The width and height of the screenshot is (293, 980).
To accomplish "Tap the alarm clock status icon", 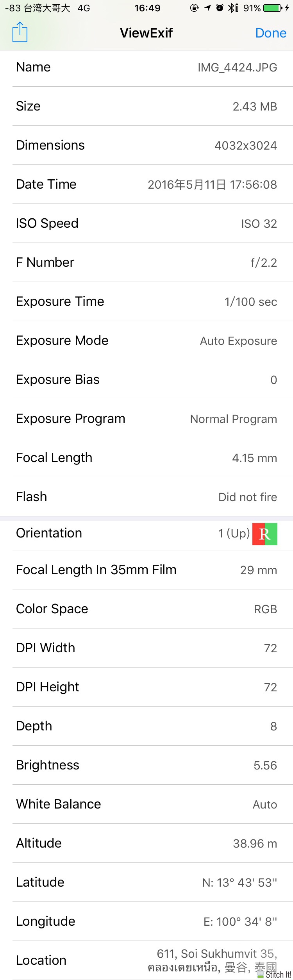I will (x=220, y=8).
